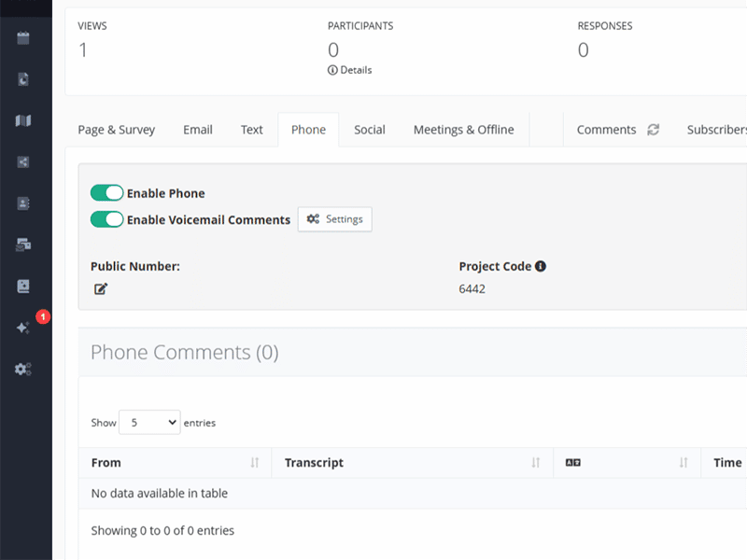747x560 pixels.
Task: Click Project Code info icon
Action: [541, 266]
